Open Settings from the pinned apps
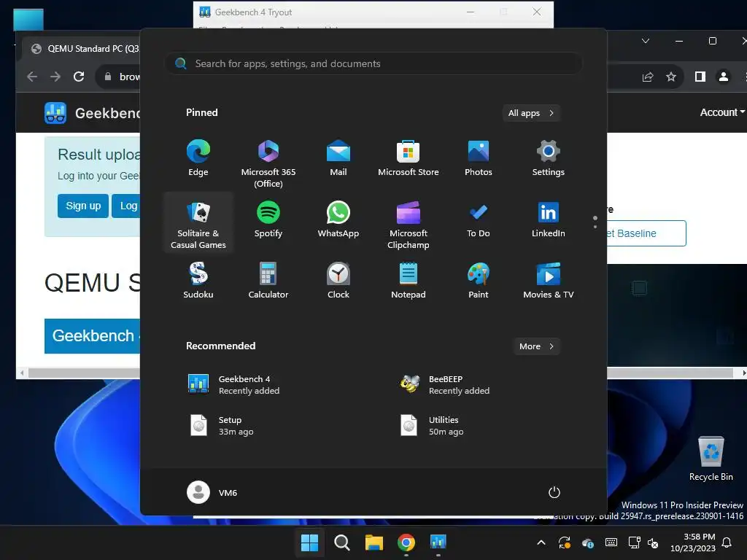 pyautogui.click(x=549, y=158)
